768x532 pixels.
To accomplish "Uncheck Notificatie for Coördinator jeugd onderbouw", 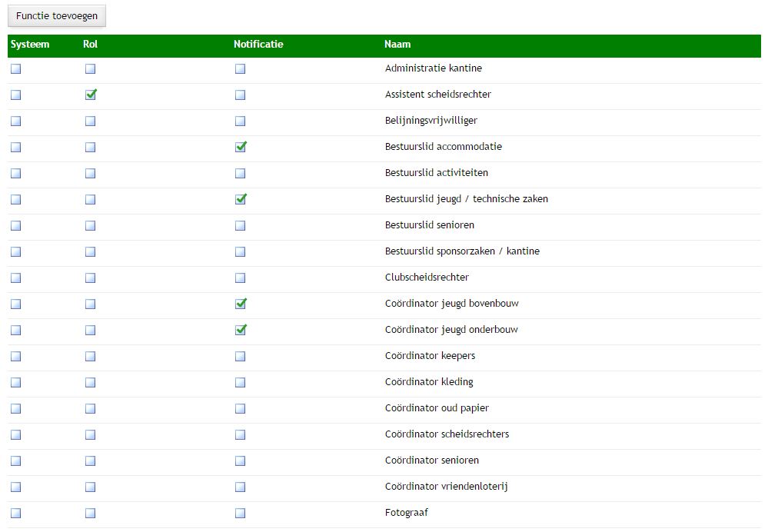I will pos(241,330).
